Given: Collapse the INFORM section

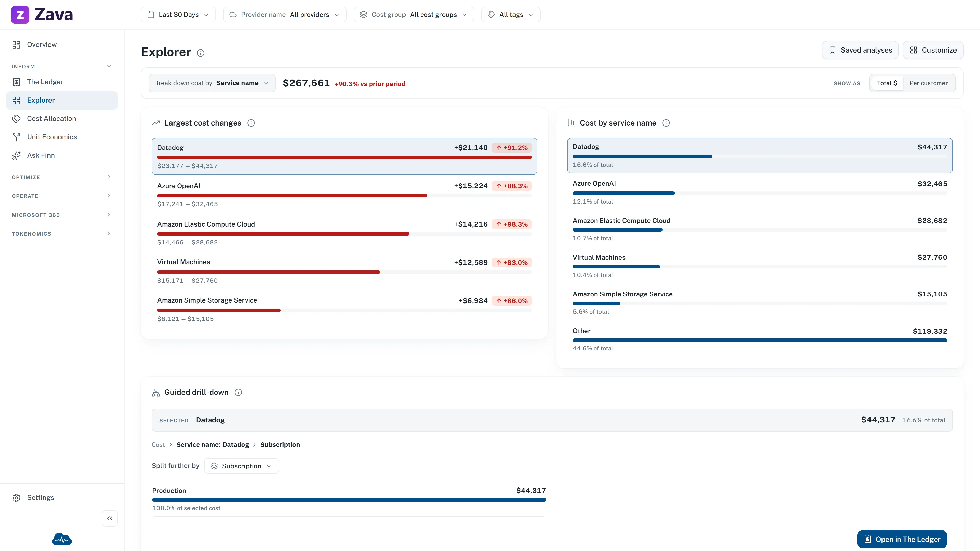Looking at the screenshot, I should [x=62, y=67].
